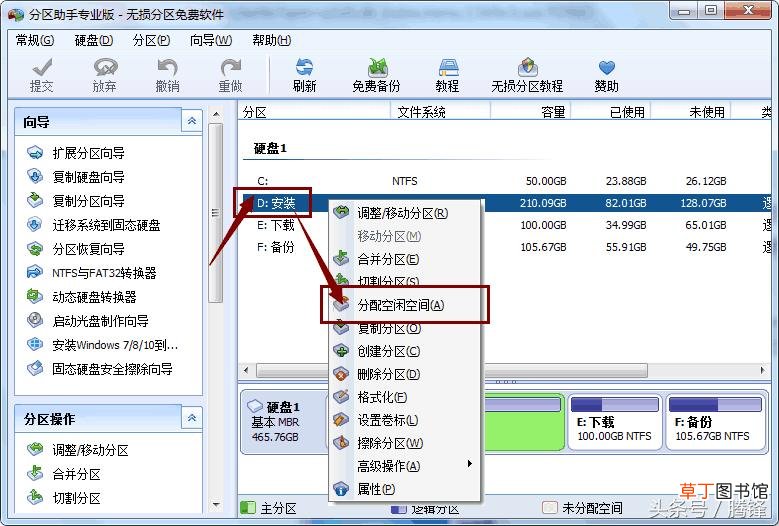779x526 pixels.
Task: Select E: 下载 block in disk map
Action: tap(615, 422)
